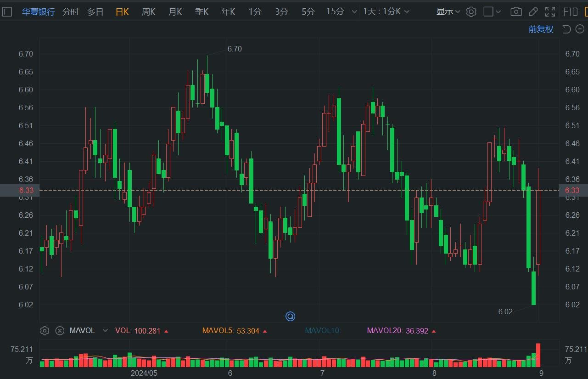The height and width of the screenshot is (379, 588).
Task: Open chart settings gear in top toolbar
Action: point(471,12)
